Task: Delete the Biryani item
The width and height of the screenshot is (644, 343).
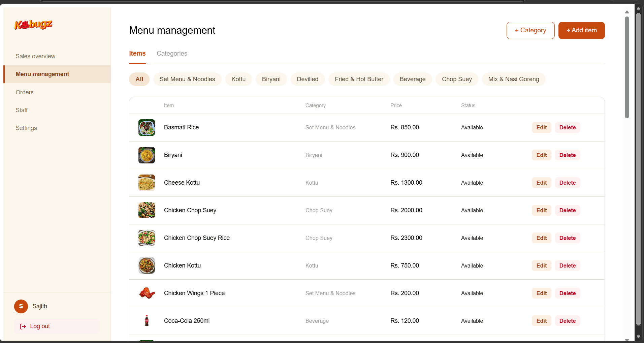Action: (568, 155)
